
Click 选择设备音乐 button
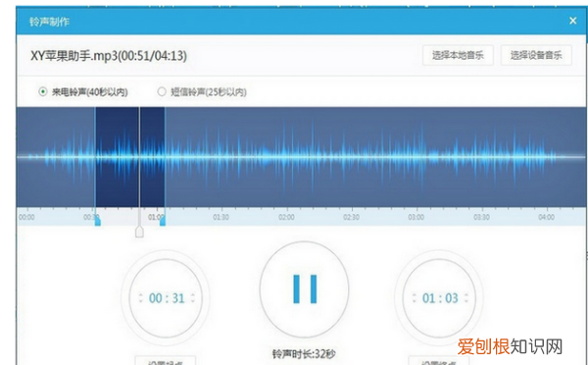[x=536, y=55]
